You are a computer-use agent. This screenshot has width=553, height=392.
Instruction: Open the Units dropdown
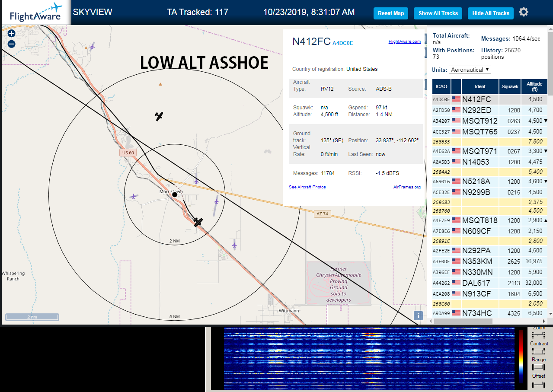(x=470, y=70)
